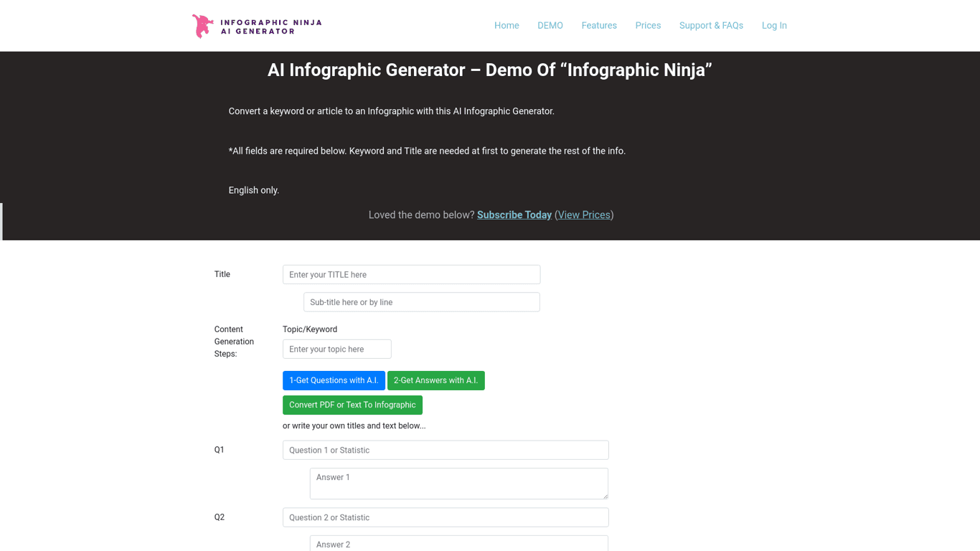The image size is (980, 551).
Task: Open the Features nav link
Action: [599, 26]
